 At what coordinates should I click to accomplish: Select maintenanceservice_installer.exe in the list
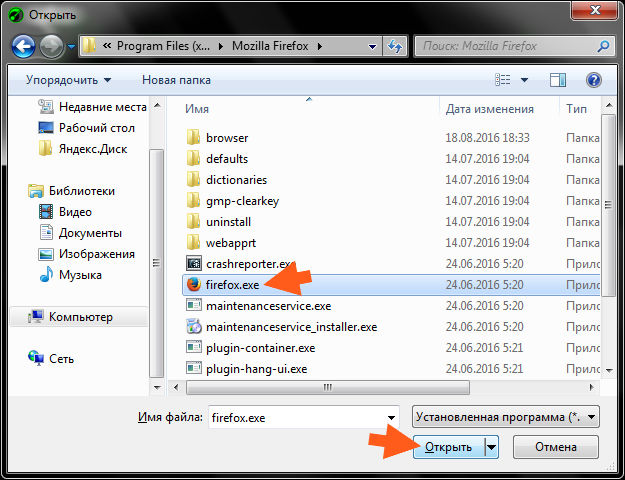[x=291, y=327]
